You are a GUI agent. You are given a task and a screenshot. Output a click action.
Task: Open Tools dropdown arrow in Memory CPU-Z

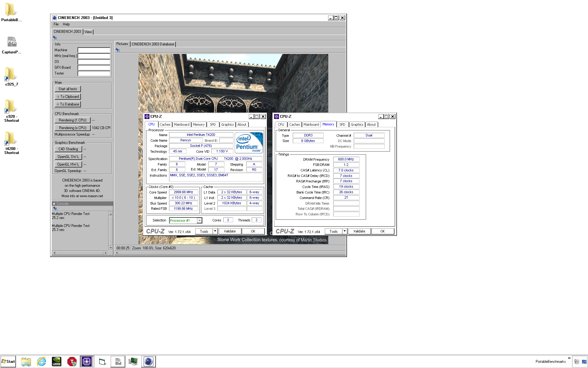345,232
